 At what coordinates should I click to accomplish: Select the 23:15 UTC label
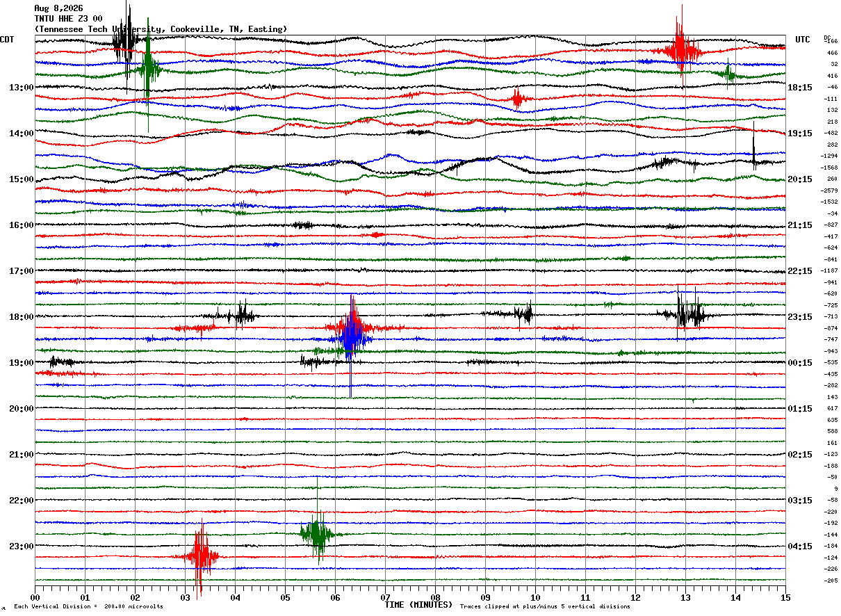tap(800, 317)
